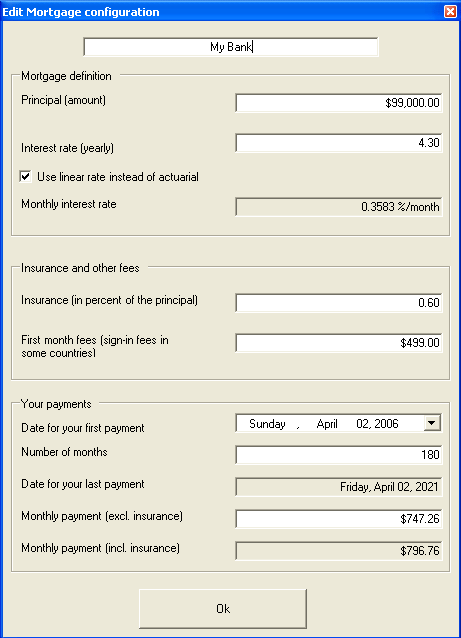Edit Monthly payment excluding insurance field
This screenshot has height=638, width=461.
click(339, 519)
